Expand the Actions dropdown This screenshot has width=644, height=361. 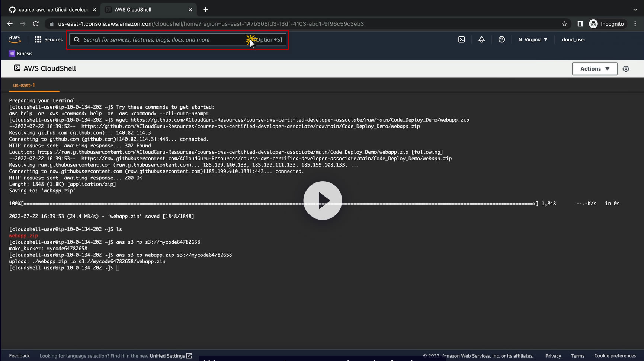[595, 69]
